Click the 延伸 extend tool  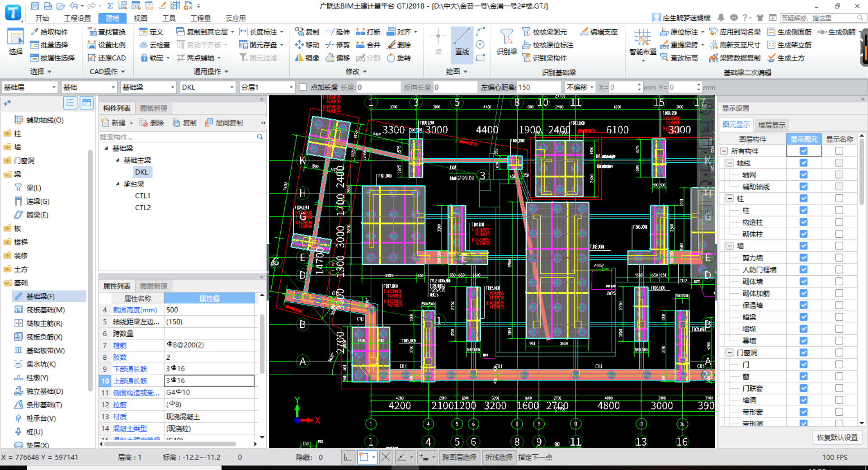pyautogui.click(x=338, y=32)
